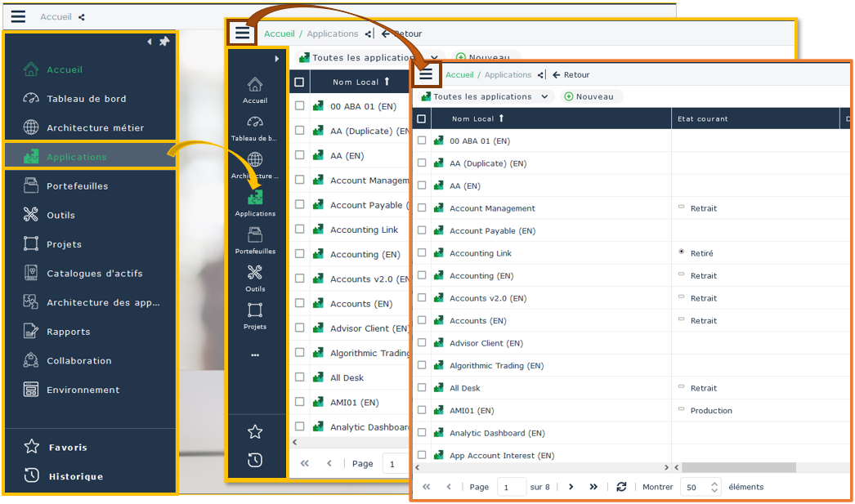Open Portefeuilles in the expanded menu
The width and height of the screenshot is (855, 504).
[x=77, y=186]
